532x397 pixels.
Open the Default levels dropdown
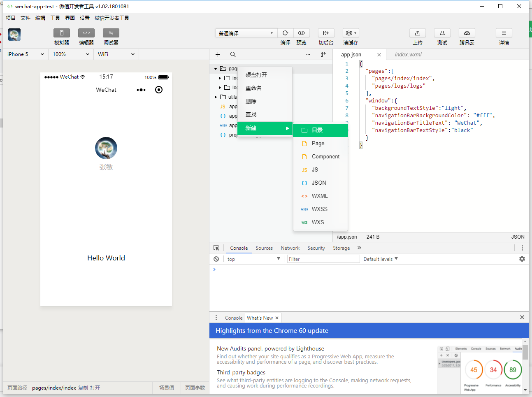(x=381, y=259)
